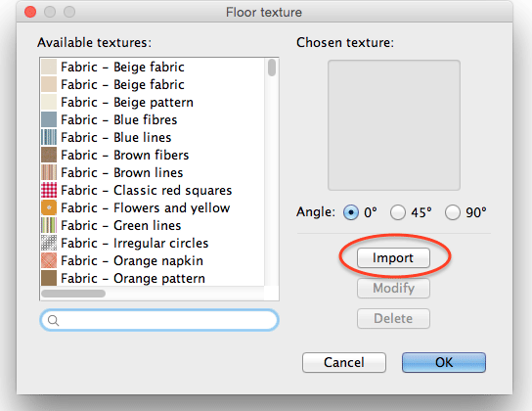Screen dimensions: 532x411
Task: Select Fabric - Brown fibers list entry
Action: (153, 155)
